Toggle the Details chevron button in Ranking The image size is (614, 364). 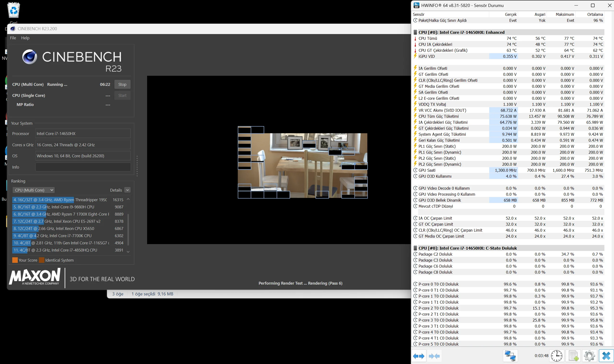[x=127, y=190]
